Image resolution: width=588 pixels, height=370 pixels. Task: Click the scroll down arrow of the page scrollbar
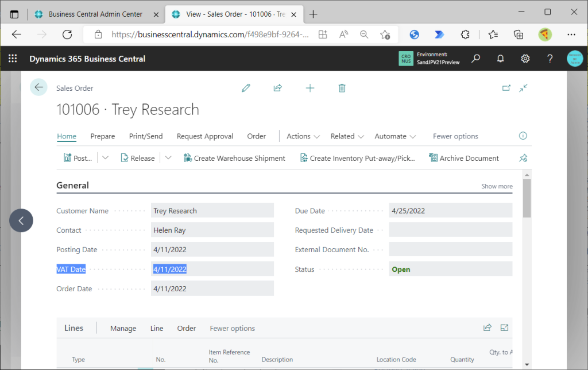(x=527, y=364)
